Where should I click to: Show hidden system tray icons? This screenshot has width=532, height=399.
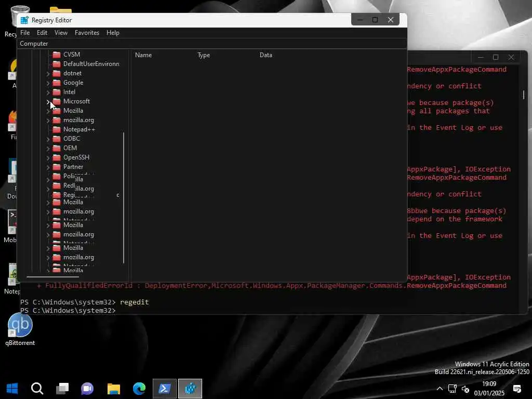tap(440, 389)
